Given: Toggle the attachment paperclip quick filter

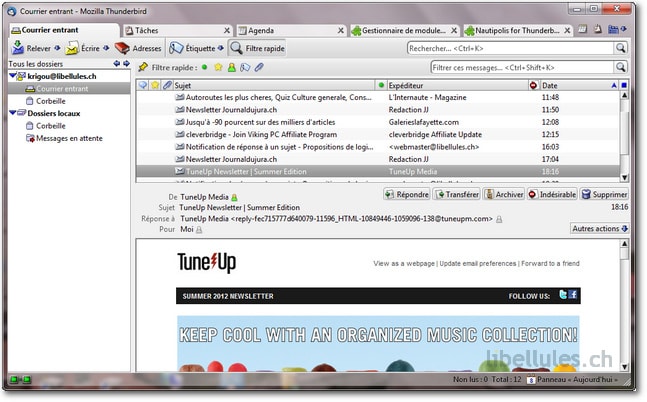Looking at the screenshot, I should pyautogui.click(x=259, y=67).
